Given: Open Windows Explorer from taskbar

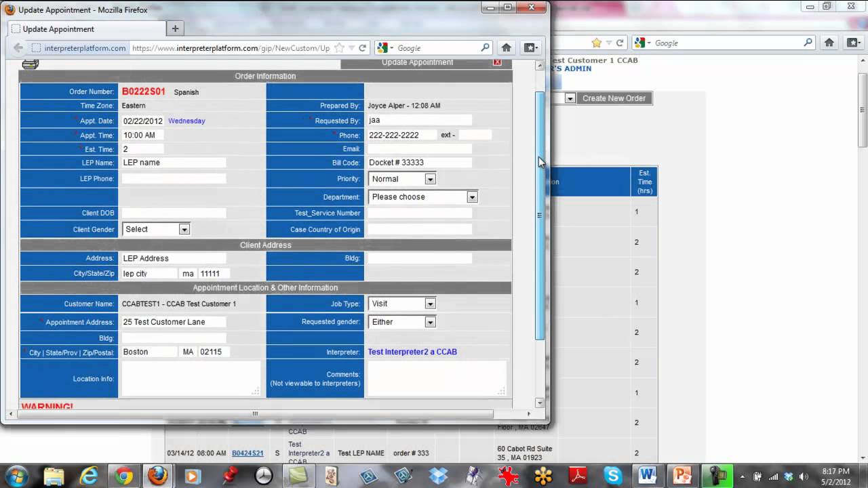Looking at the screenshot, I should tap(54, 476).
